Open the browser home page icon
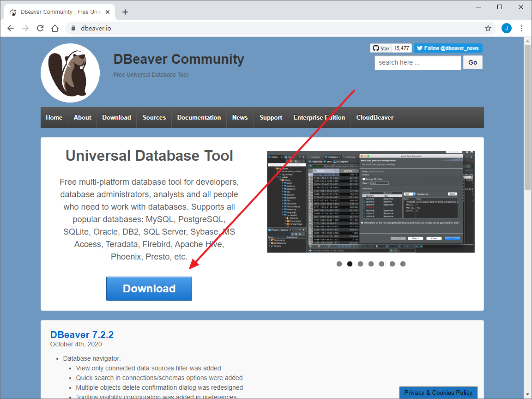 click(55, 28)
